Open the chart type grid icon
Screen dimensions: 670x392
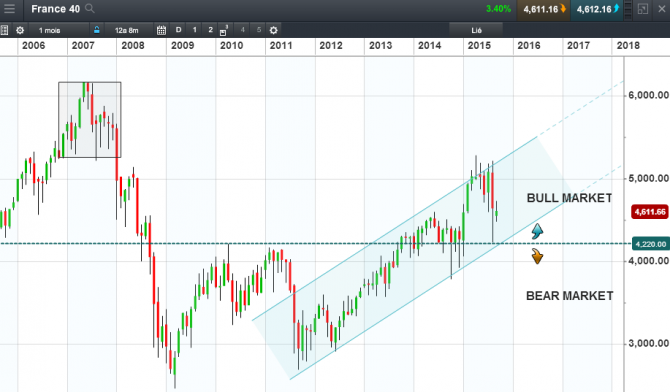click(x=4, y=30)
